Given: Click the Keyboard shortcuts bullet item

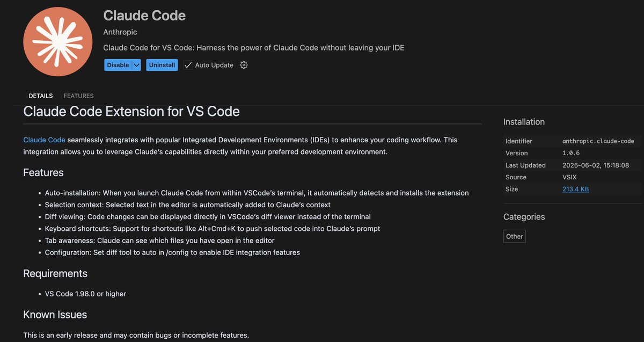Looking at the screenshot, I should tap(213, 229).
